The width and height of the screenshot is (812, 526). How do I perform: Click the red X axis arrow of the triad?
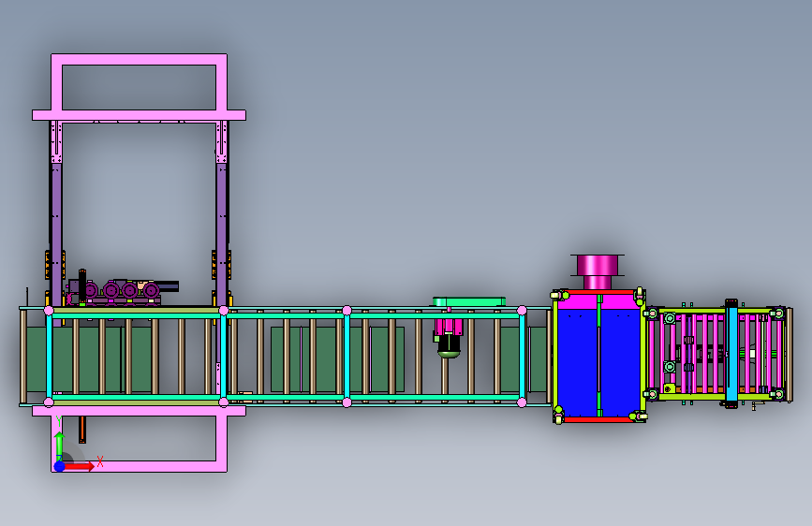click(x=80, y=466)
